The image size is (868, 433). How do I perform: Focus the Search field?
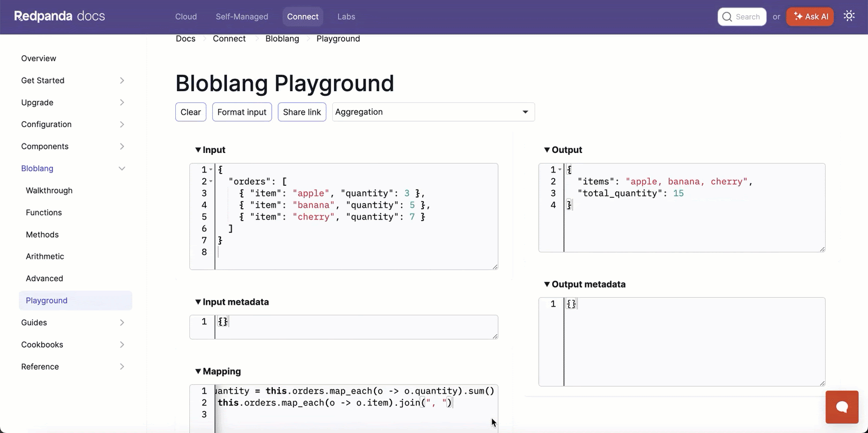(742, 16)
